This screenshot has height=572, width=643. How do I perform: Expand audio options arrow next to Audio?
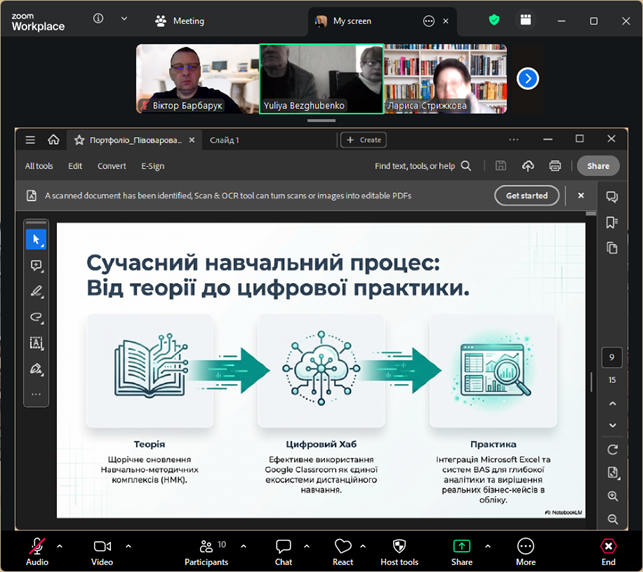[x=60, y=546]
